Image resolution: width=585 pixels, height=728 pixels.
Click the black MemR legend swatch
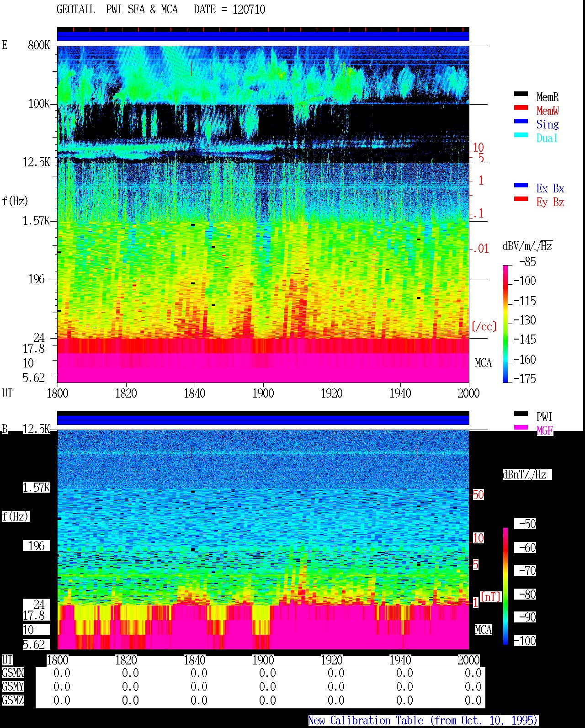[521, 94]
